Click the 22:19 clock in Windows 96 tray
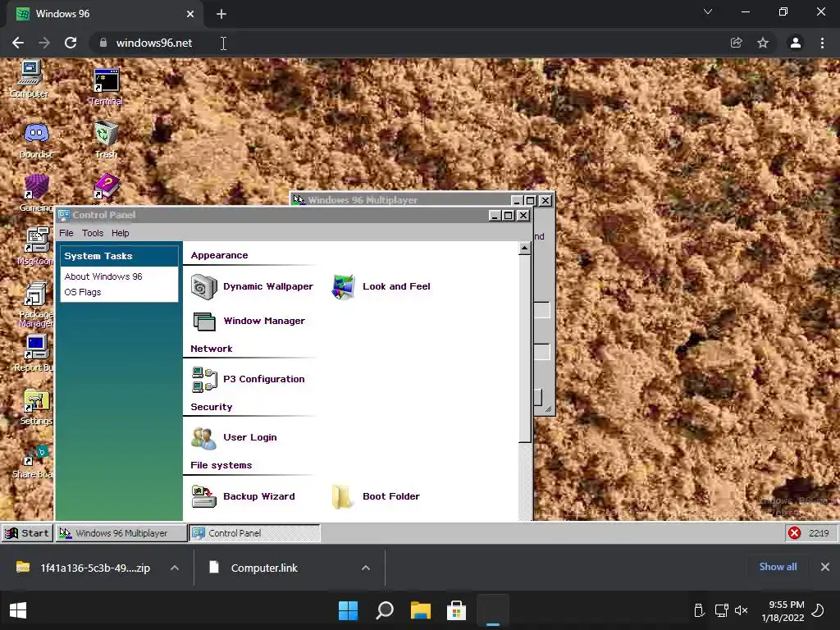 click(x=819, y=533)
